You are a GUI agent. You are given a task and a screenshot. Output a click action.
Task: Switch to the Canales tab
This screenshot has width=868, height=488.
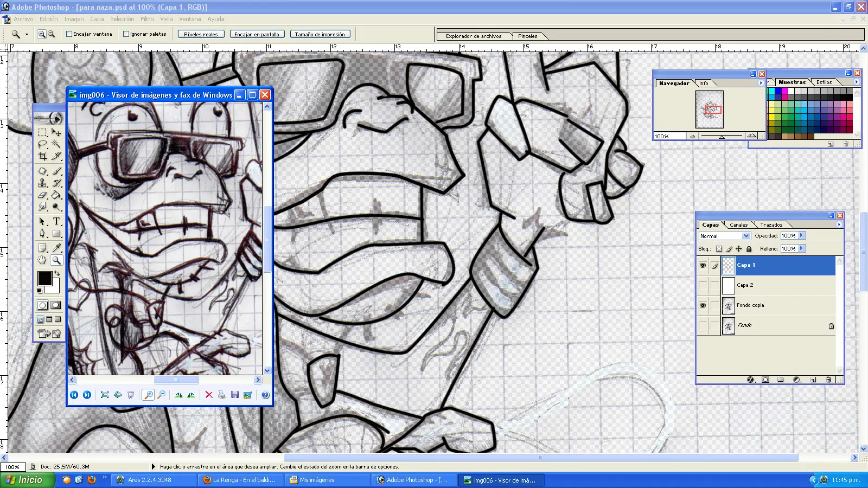click(738, 224)
